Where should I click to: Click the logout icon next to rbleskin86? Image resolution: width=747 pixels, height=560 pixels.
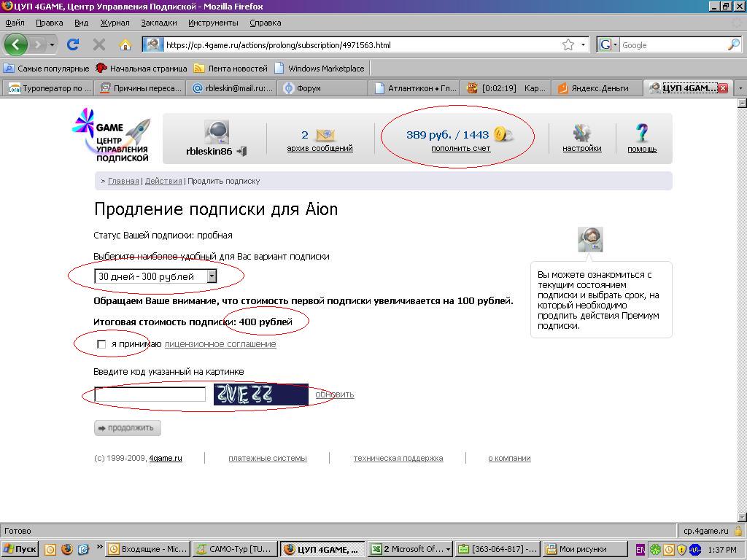[241, 151]
